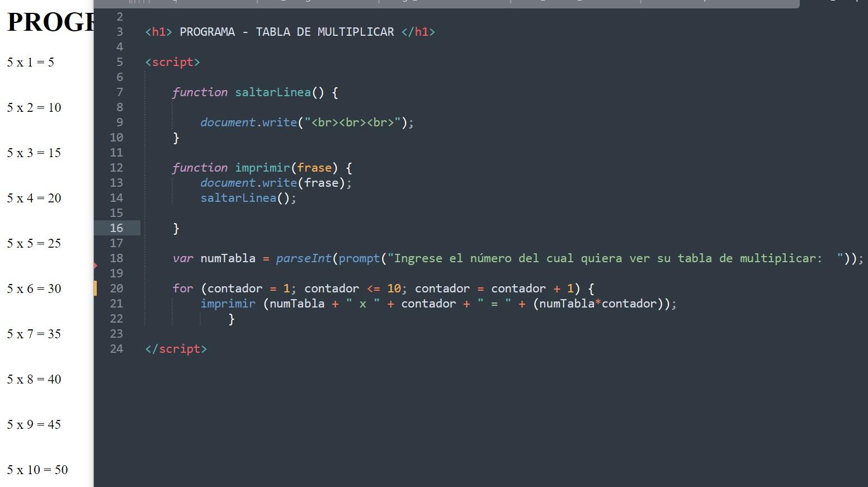Screen dimensions: 868x487
Task: Click line number 18 in the gutter
Action: (x=116, y=258)
